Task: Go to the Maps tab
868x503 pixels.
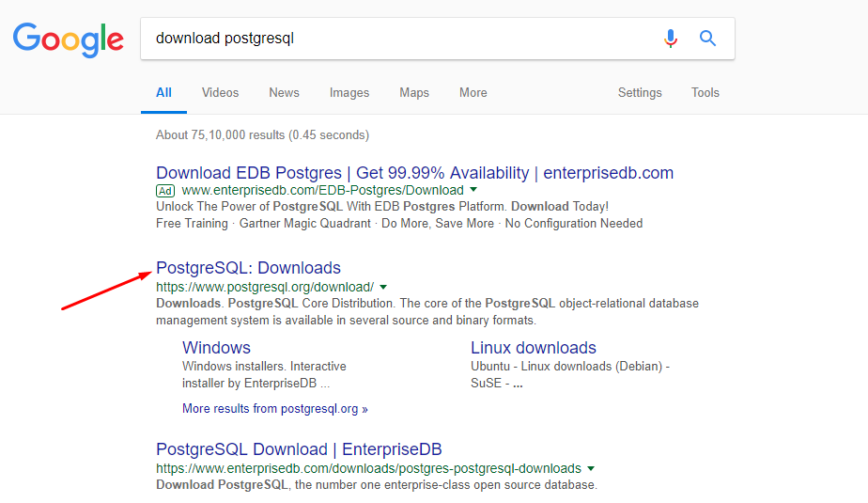Action: (414, 93)
